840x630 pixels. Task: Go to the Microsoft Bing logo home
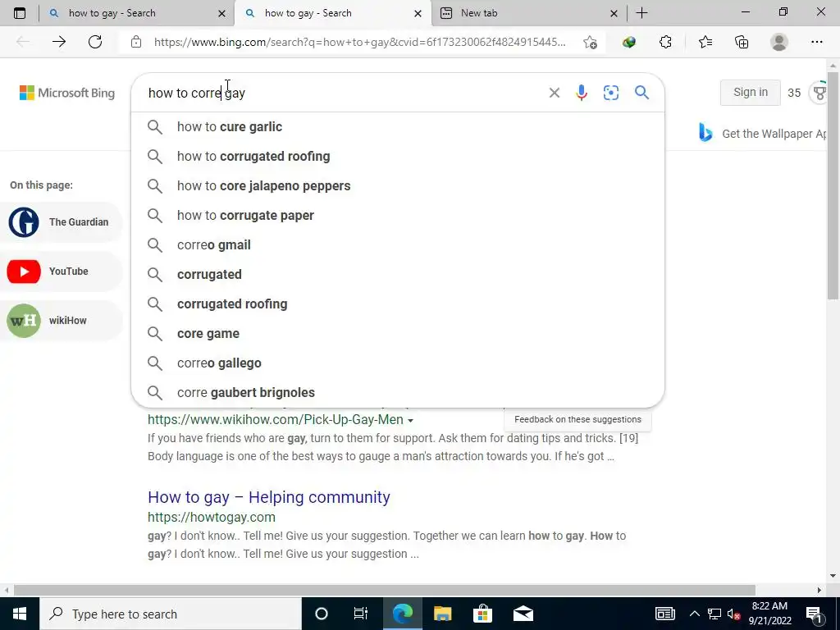(x=67, y=93)
